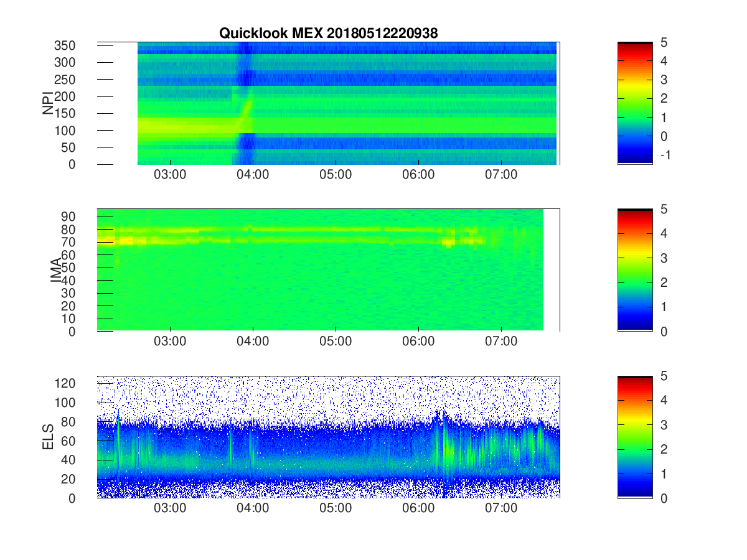Click the IMA panel colorbar

pyautogui.click(x=635, y=270)
